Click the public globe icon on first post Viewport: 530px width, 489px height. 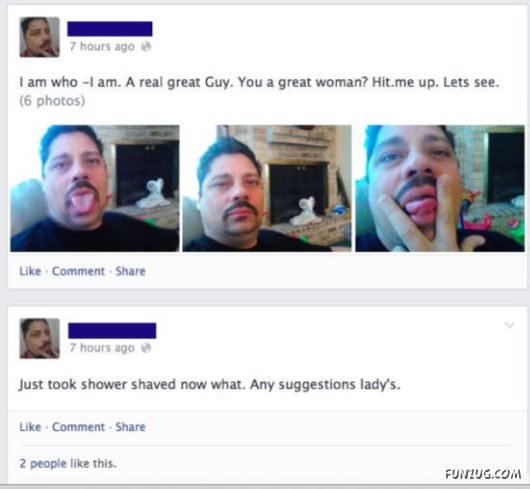point(146,46)
